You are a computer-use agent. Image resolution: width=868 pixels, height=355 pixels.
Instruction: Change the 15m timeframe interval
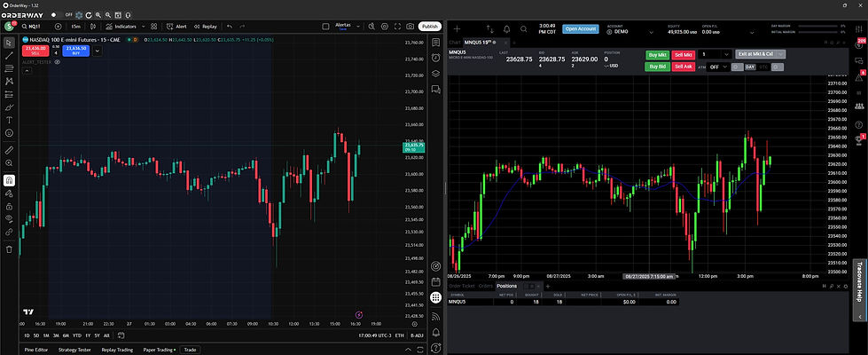coord(76,26)
